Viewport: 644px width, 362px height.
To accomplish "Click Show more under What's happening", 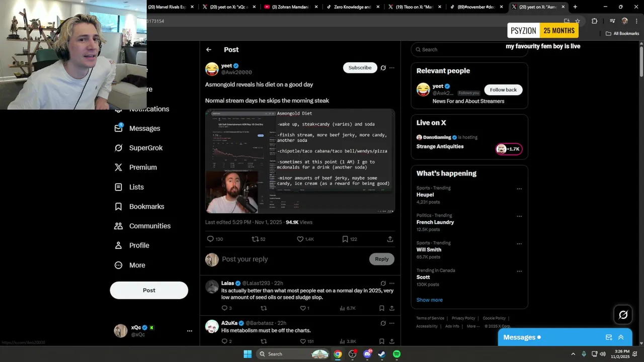I will tap(430, 300).
